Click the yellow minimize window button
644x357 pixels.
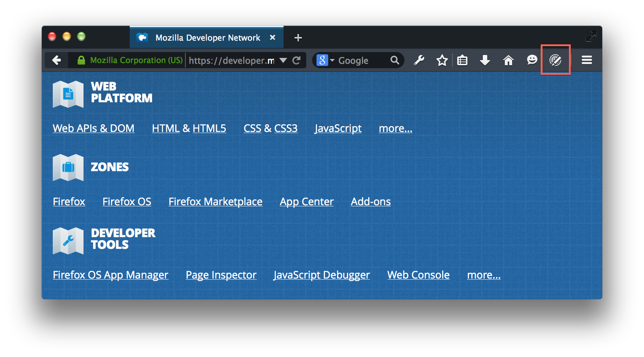[67, 36]
